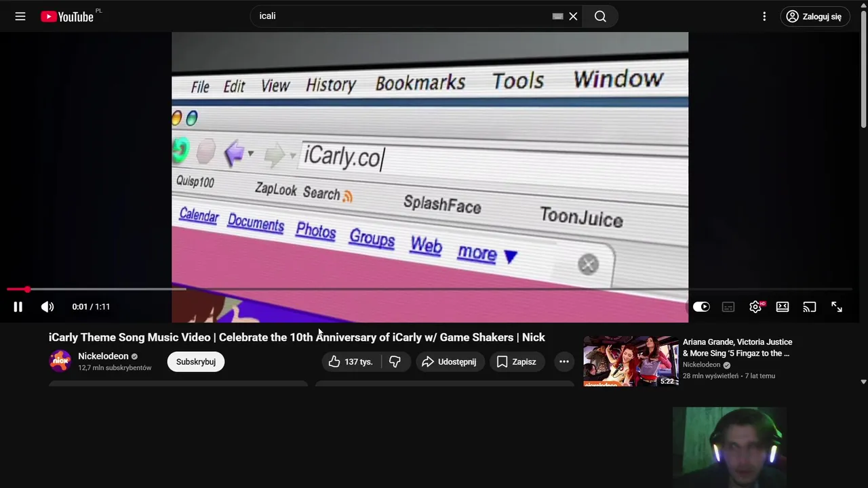The height and width of the screenshot is (488, 868).
Task: Share the video via Udostępnij
Action: pyautogui.click(x=450, y=361)
